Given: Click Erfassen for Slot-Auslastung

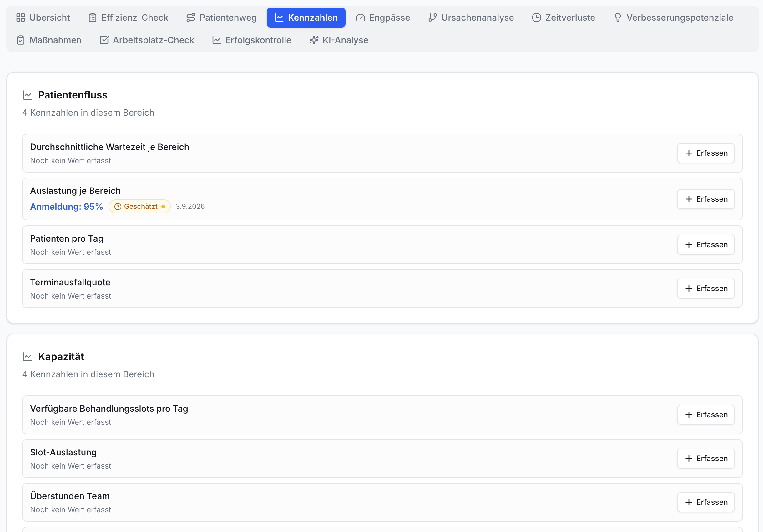Looking at the screenshot, I should 706,459.
